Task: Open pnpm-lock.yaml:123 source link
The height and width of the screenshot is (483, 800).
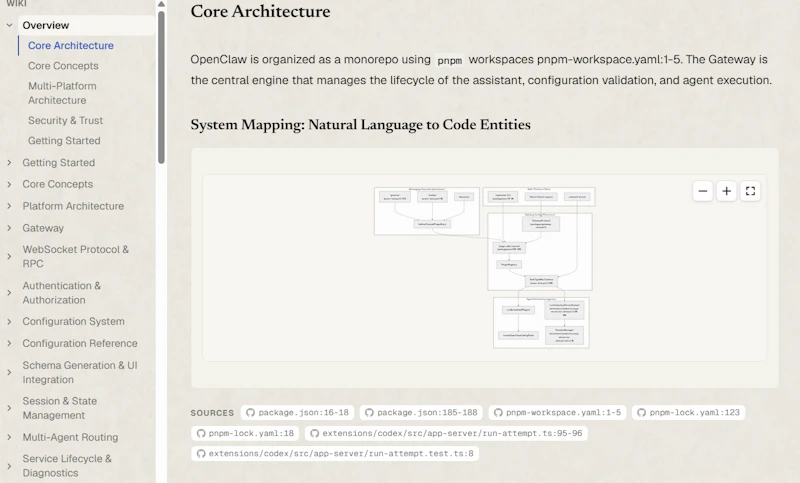Action: click(688, 413)
